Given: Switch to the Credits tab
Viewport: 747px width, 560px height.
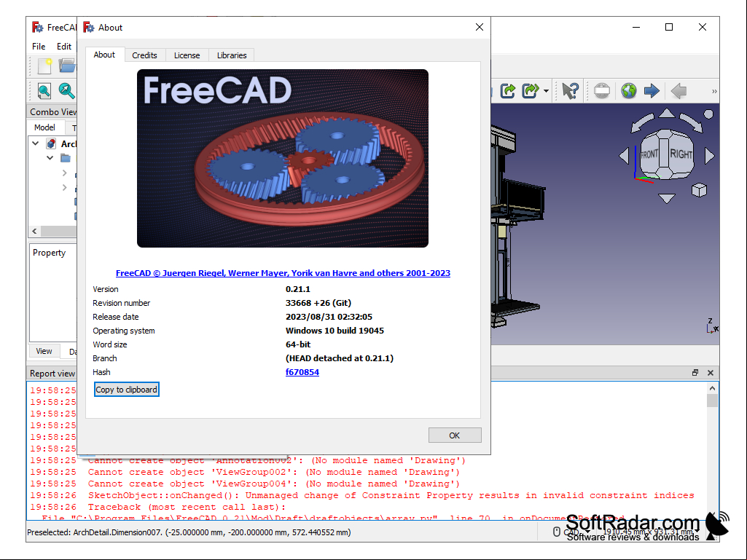Looking at the screenshot, I should [144, 55].
